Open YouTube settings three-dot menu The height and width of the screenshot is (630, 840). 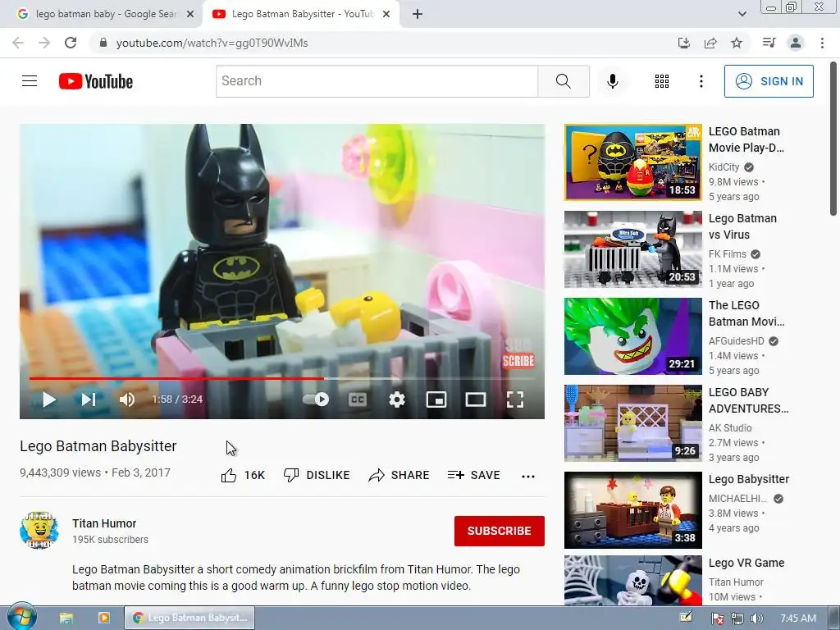[x=701, y=81]
